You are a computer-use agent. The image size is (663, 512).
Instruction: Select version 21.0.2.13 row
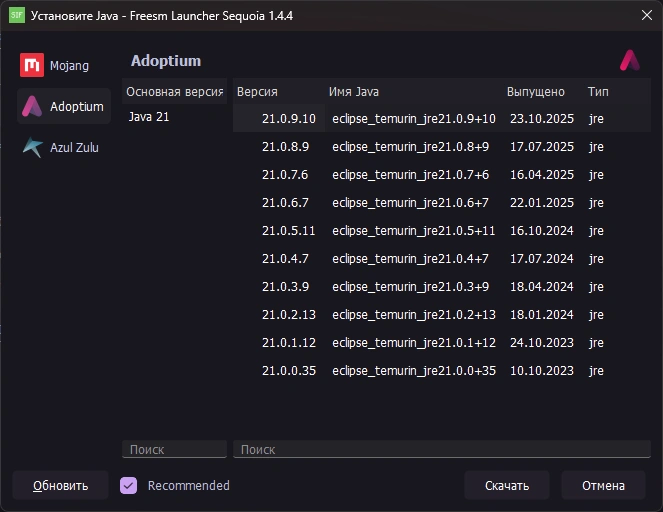point(442,315)
